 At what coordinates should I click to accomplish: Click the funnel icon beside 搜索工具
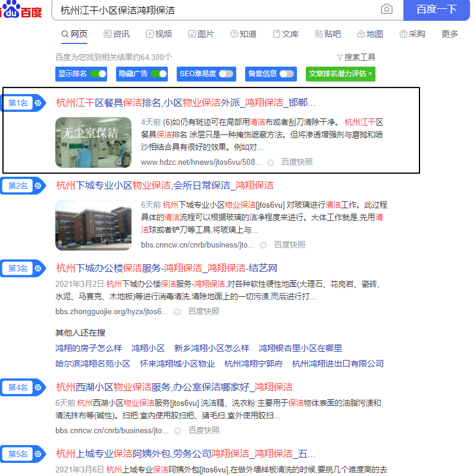(340, 58)
